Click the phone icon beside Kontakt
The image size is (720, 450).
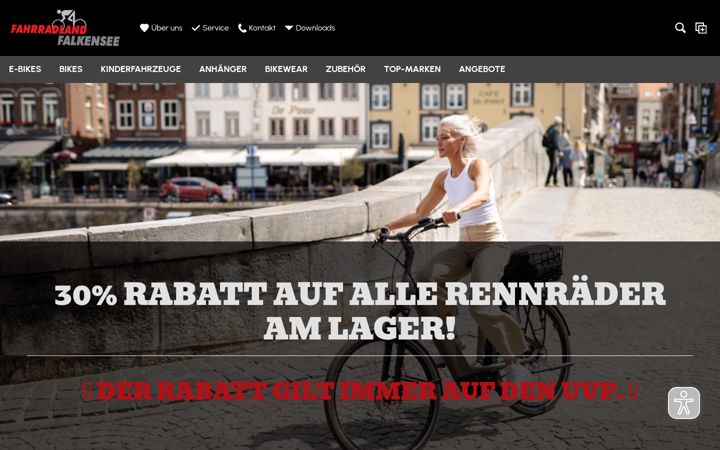(242, 28)
